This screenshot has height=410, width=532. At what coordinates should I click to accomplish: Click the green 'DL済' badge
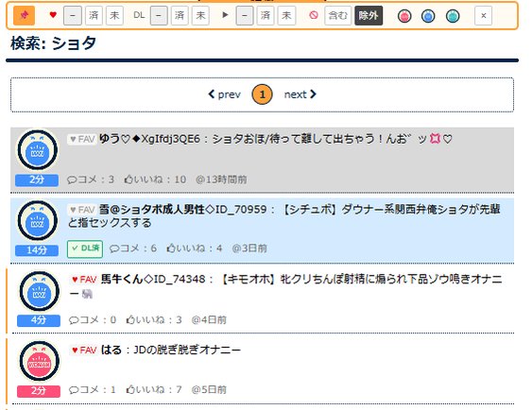85,248
